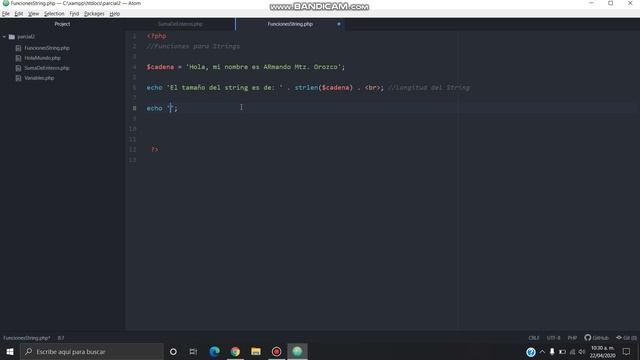The image size is (640, 360).
Task: Click the file icon beside Variables.php
Action: (x=18, y=78)
